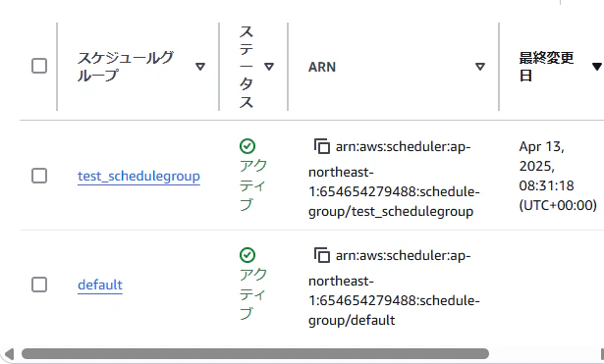
Task: Tick the select-all checkbox in header
Action: 39,66
